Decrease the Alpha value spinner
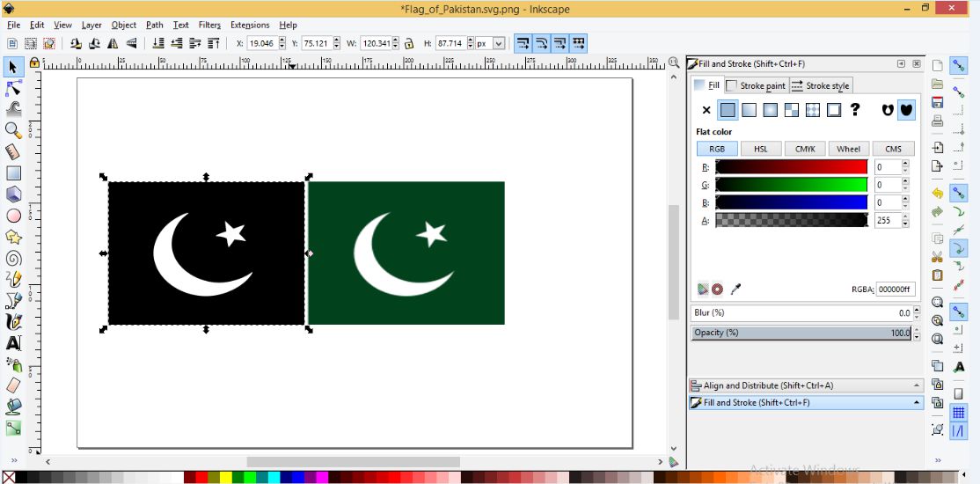The width and height of the screenshot is (980, 484). click(x=905, y=224)
